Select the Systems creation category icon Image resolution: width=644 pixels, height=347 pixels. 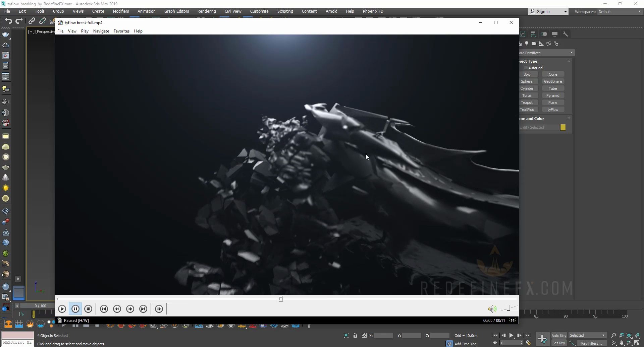556,44
